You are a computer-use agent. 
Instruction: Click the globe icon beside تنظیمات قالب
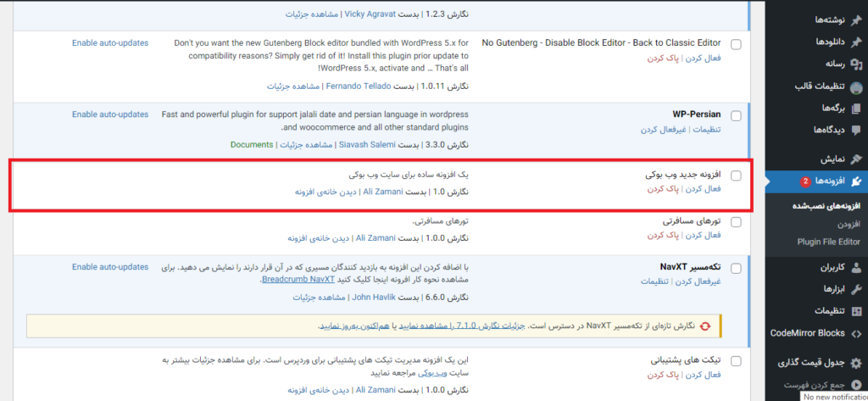[x=856, y=87]
